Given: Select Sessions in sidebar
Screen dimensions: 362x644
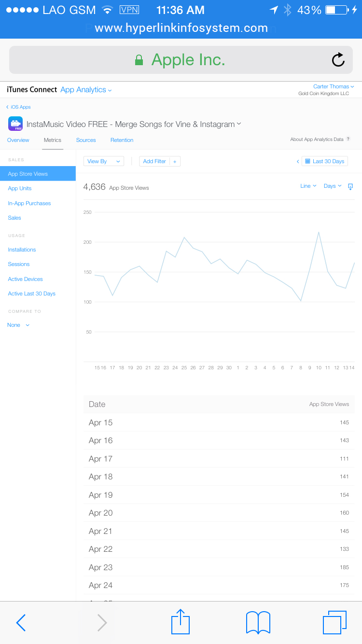Looking at the screenshot, I should pos(19,264).
